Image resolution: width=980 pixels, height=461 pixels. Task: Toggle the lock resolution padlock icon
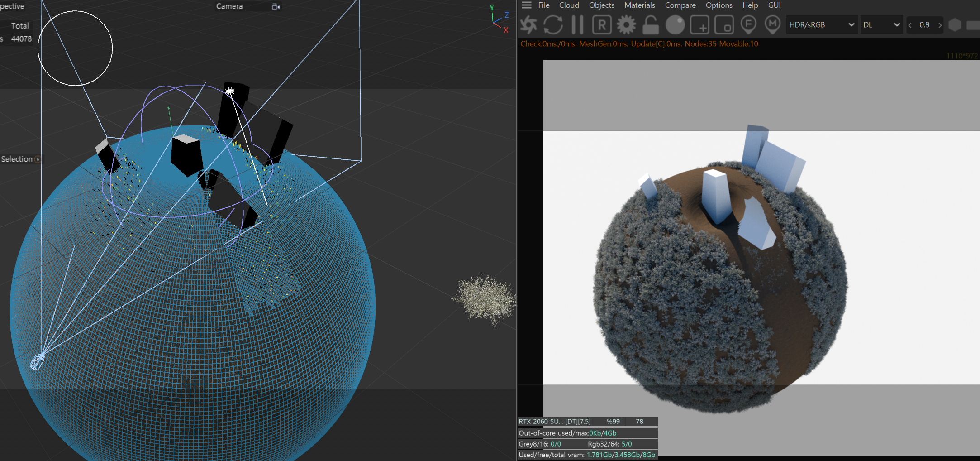point(651,25)
